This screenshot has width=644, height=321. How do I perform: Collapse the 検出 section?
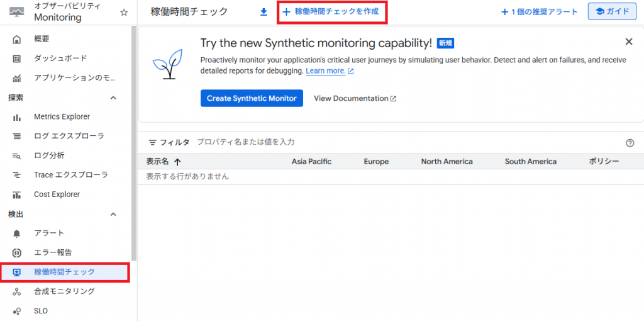[x=113, y=215]
